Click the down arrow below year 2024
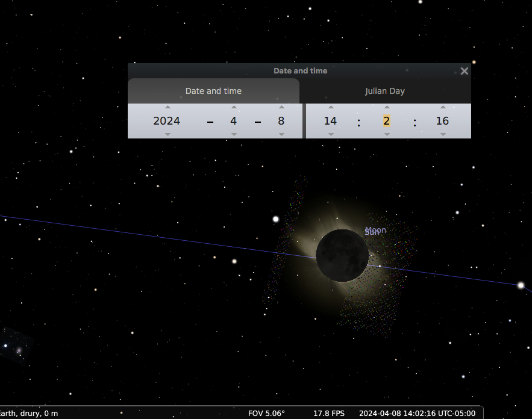Viewport: 532px width, 419px height. point(167,134)
